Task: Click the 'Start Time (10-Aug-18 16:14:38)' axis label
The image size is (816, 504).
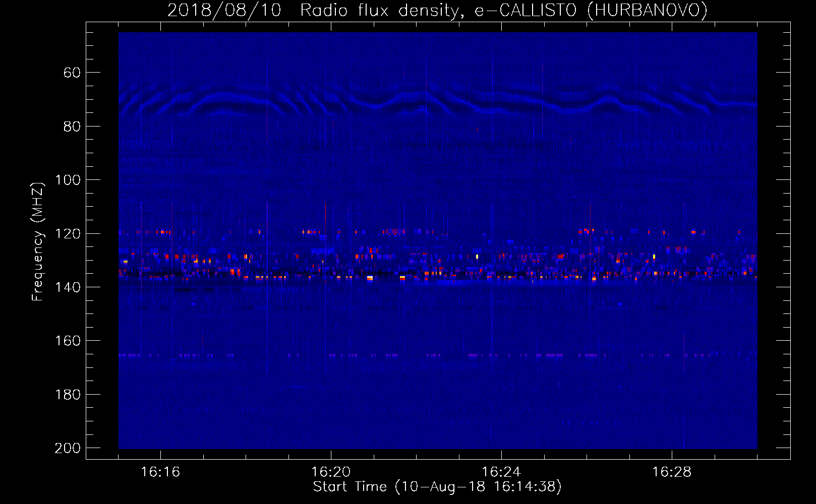Action: 437,487
